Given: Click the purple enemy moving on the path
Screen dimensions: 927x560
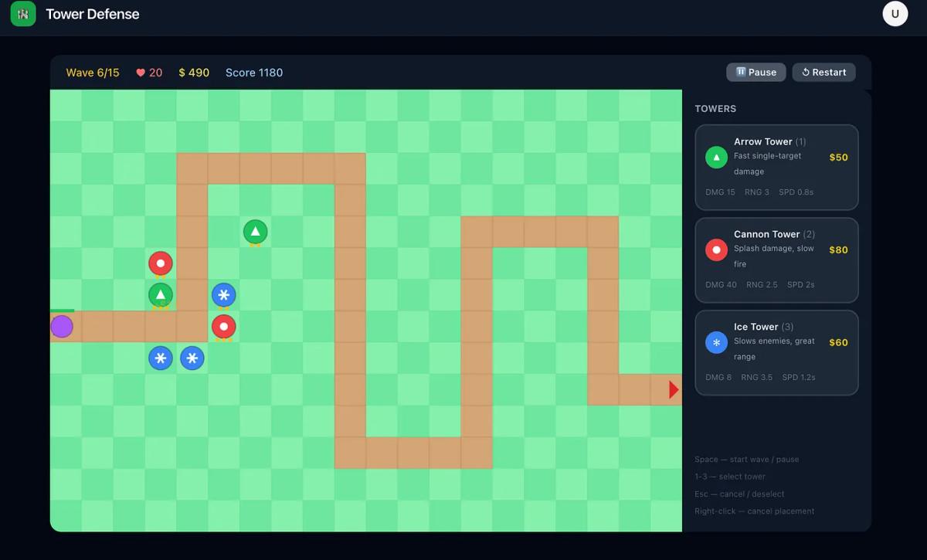Looking at the screenshot, I should click(62, 326).
